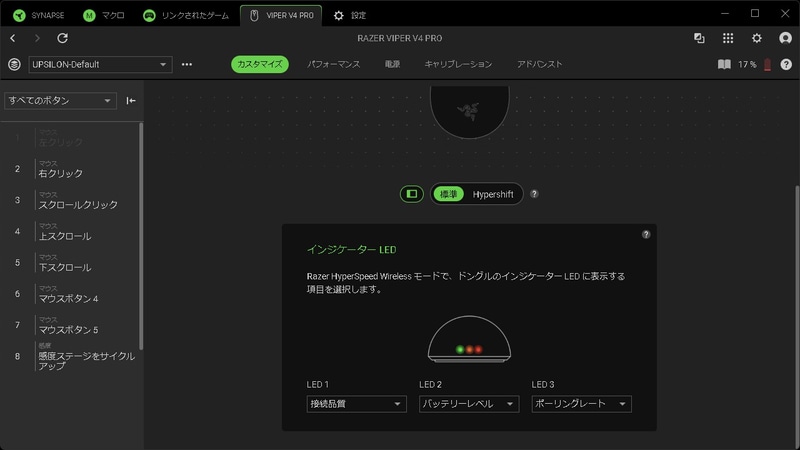800x450 pixels.
Task: Select the VIPER V4 PRO device tab
Action: [281, 15]
